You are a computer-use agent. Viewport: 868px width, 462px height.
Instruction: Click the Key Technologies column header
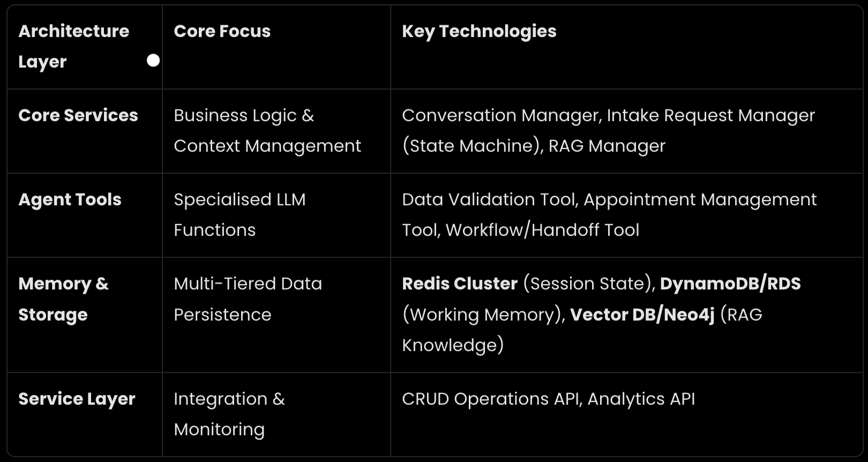pyautogui.click(x=479, y=31)
